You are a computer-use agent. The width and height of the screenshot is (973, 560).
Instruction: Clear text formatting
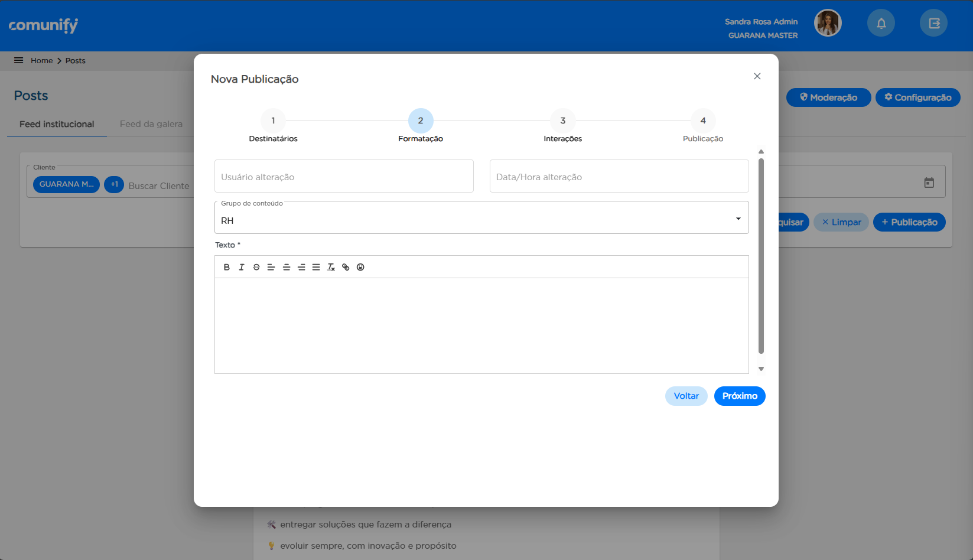(331, 267)
